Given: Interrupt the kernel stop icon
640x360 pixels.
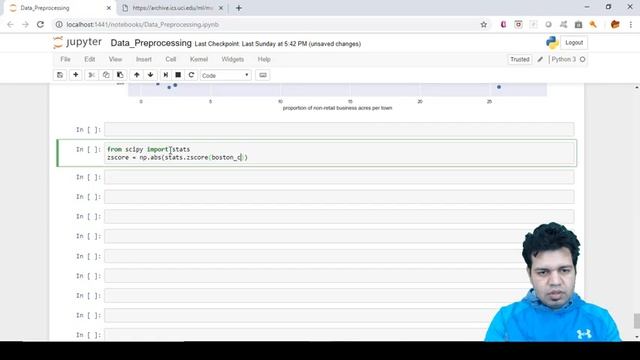Looking at the screenshot, I should [178, 75].
